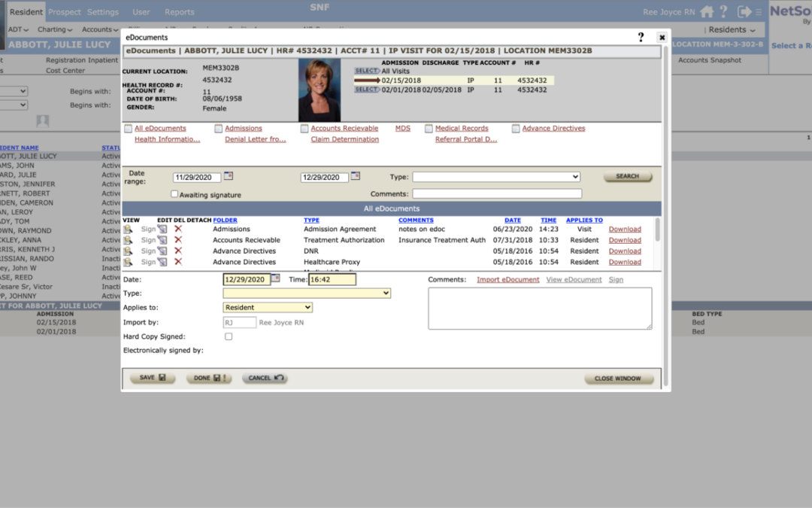This screenshot has width=812, height=508.
Task: Click the eDocuments list vertical scrollbar
Action: 658,230
